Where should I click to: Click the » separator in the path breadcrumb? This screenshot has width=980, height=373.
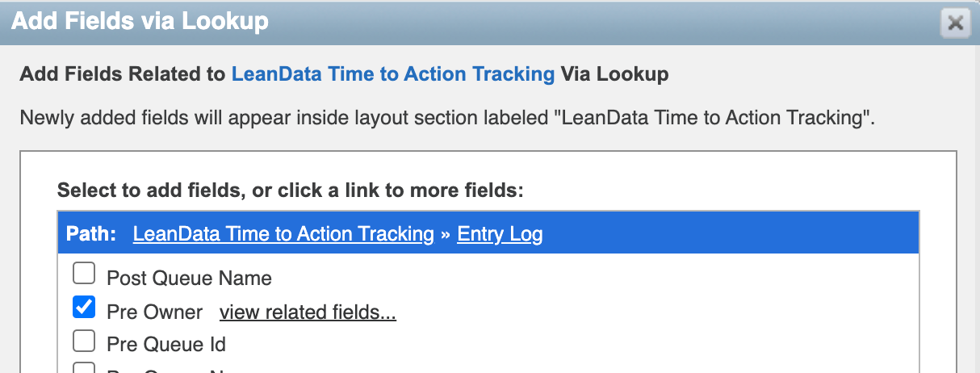[446, 234]
